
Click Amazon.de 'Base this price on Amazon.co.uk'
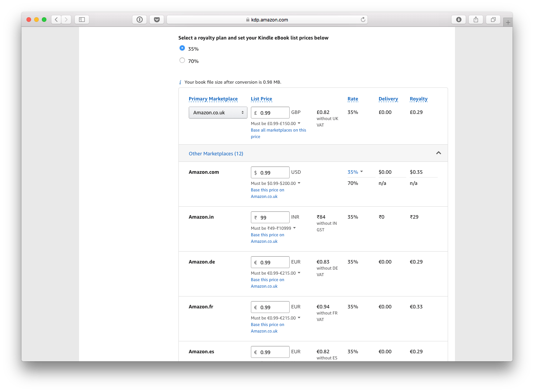(x=267, y=283)
